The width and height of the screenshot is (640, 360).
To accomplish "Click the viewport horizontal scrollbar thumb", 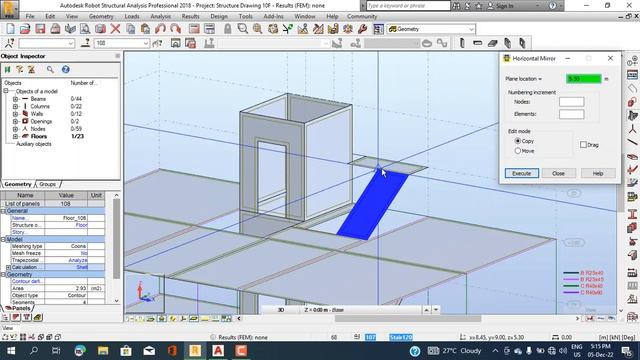I will click(x=408, y=318).
